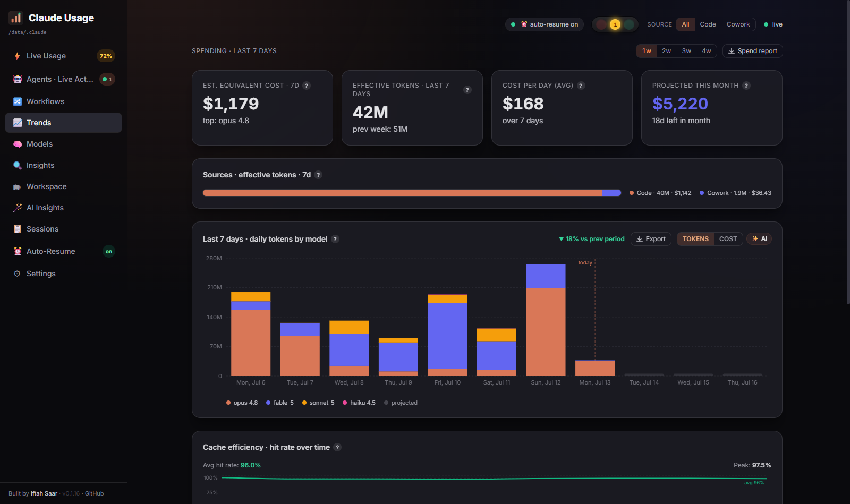Open the Workflows shuffle icon
This screenshot has width=850, height=504.
pyautogui.click(x=18, y=101)
